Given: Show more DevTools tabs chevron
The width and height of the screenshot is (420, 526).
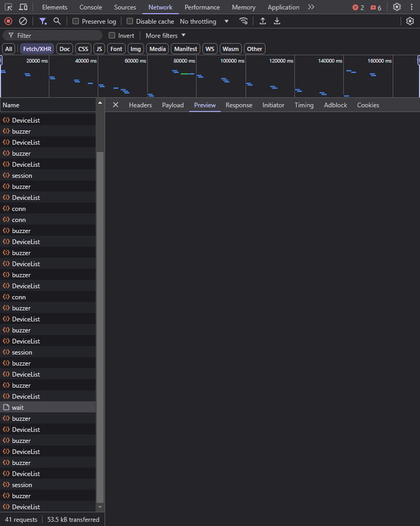Looking at the screenshot, I should point(311,7).
